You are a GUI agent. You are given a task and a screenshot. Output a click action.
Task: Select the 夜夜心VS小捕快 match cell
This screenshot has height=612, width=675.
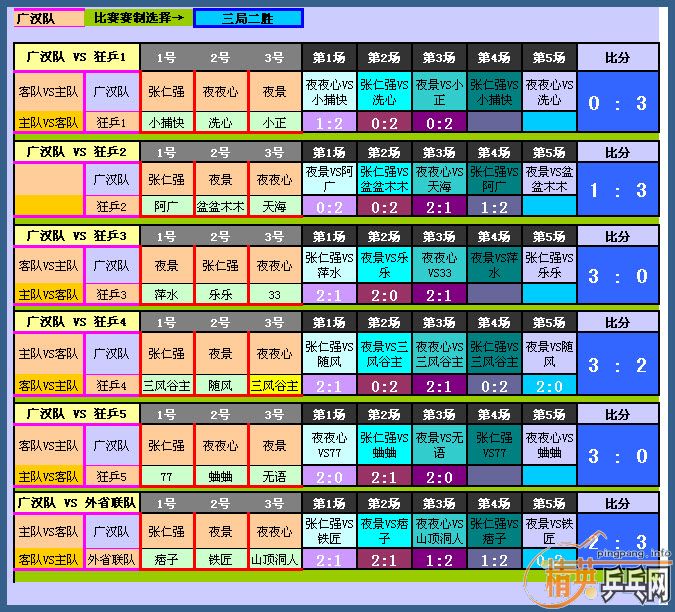[329, 92]
